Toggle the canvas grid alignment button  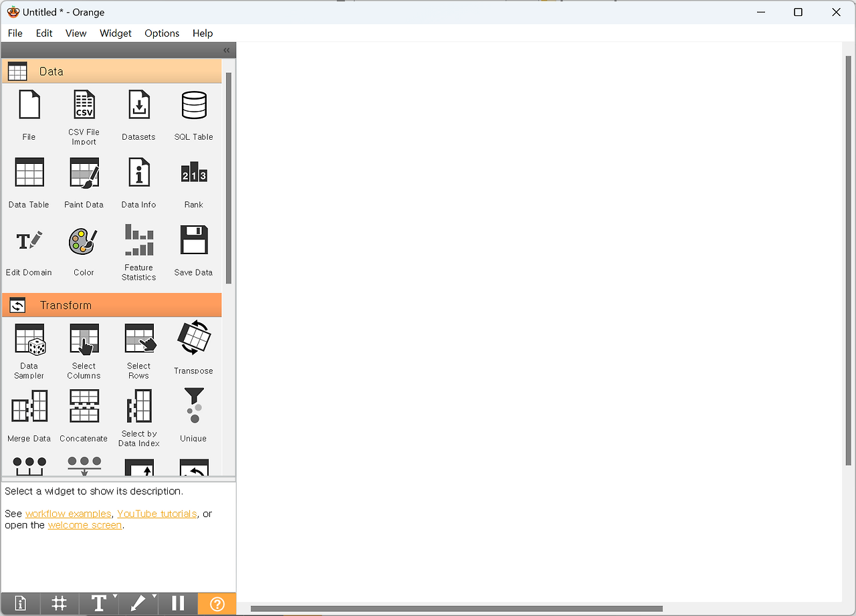tap(60, 604)
